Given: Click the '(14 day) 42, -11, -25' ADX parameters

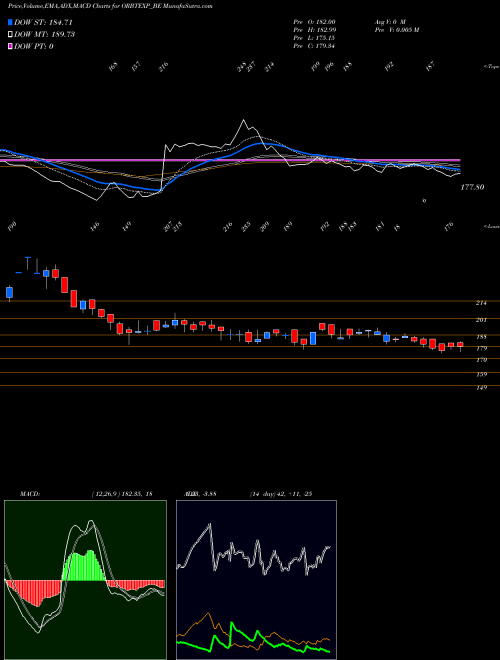Looking at the screenshot, I should (x=281, y=494).
